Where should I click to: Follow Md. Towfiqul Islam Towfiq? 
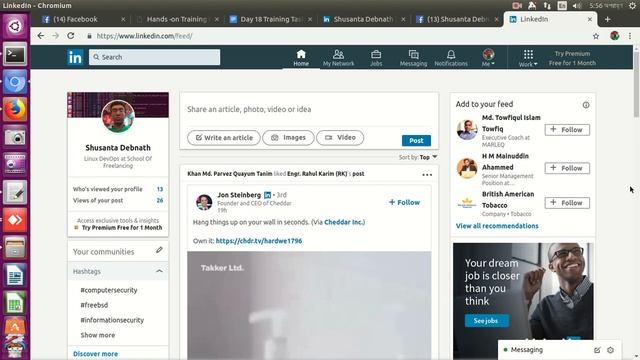click(x=567, y=130)
